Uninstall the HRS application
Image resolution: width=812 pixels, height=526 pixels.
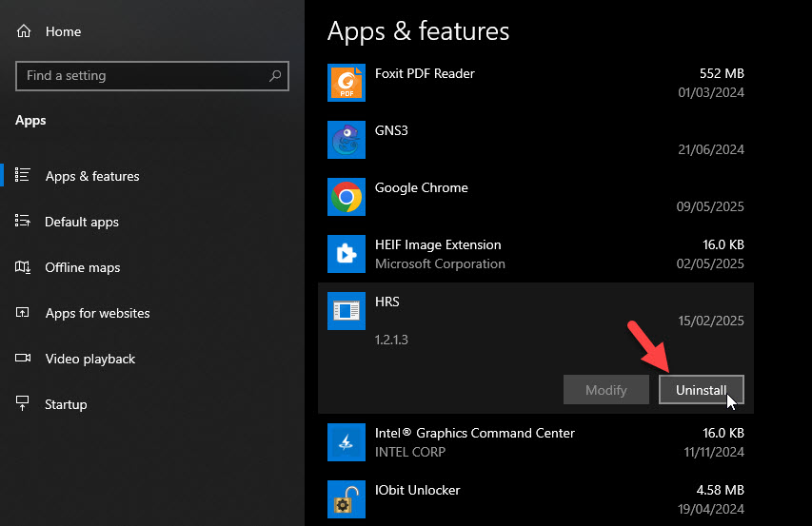coord(702,389)
